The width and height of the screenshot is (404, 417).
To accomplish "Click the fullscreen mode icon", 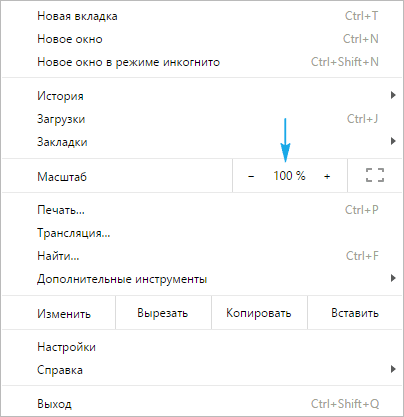I will click(375, 175).
